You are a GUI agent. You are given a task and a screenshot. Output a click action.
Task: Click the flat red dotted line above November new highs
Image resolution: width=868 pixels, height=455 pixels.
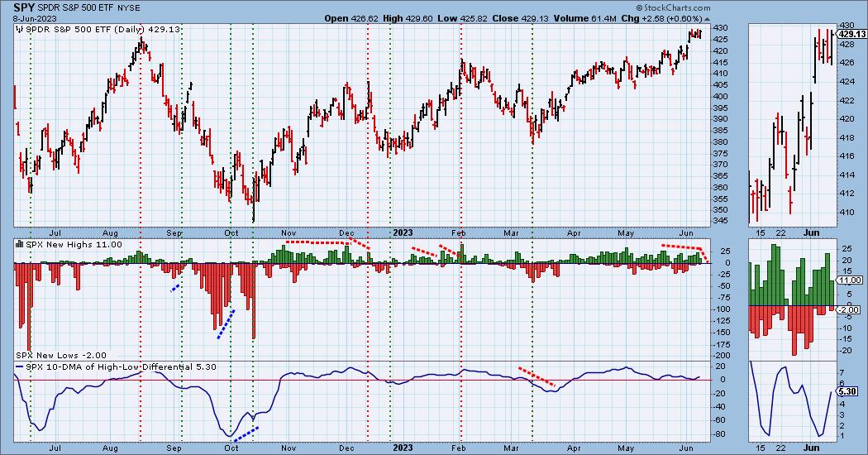click(x=318, y=242)
